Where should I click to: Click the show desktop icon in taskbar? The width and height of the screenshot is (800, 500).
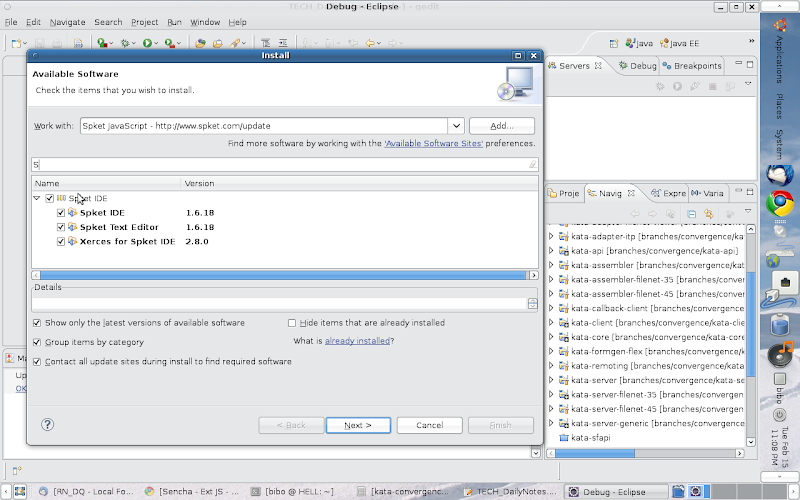click(x=19, y=491)
